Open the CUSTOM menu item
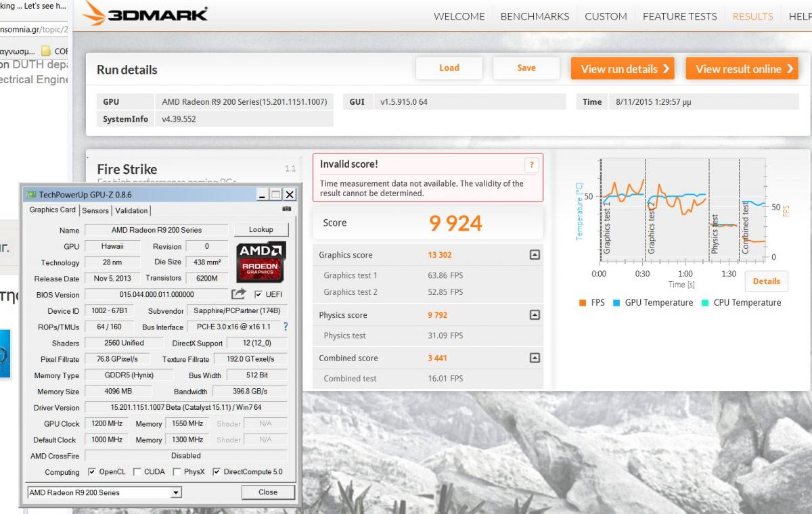Viewport: 812px width, 514px height. tap(606, 16)
